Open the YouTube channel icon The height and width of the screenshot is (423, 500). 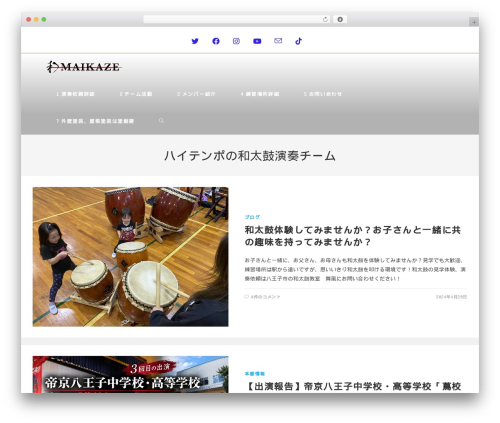(x=257, y=41)
